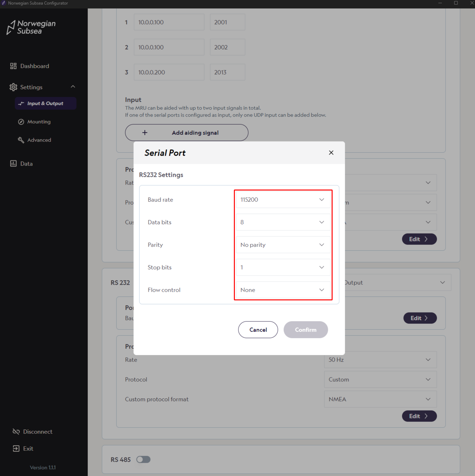Click the Settings gear icon
Image resolution: width=475 pixels, height=476 pixels.
click(x=13, y=87)
